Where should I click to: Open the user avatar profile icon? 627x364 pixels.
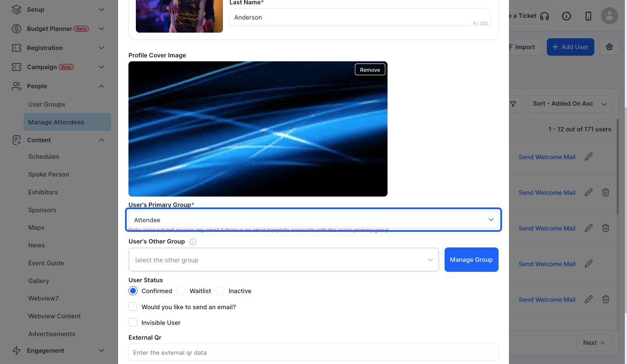click(x=610, y=16)
